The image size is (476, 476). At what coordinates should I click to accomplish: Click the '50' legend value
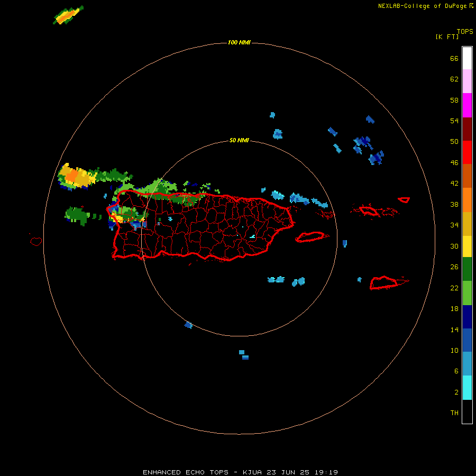(x=454, y=142)
